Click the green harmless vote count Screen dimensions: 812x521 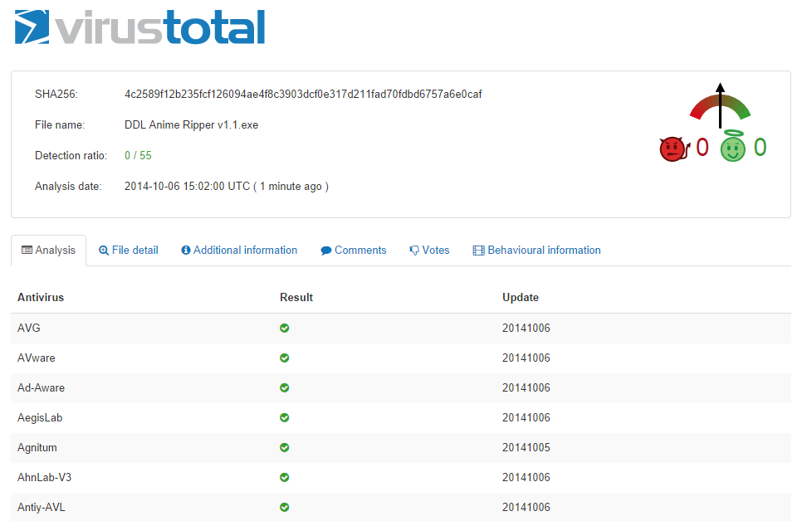click(x=760, y=148)
